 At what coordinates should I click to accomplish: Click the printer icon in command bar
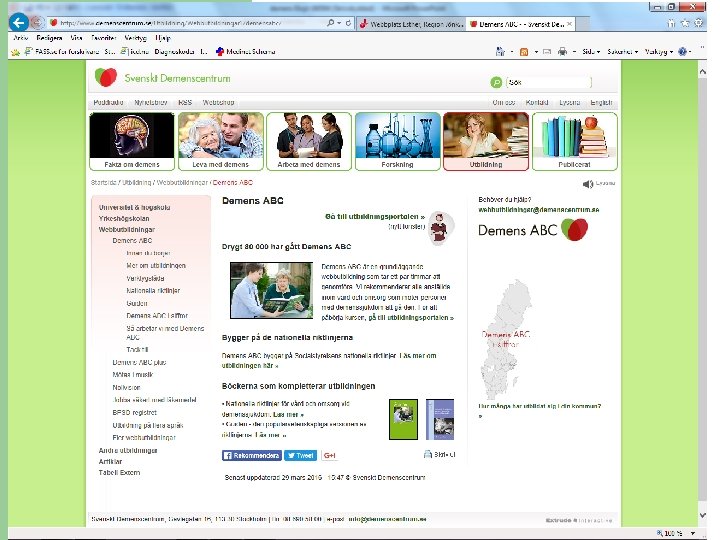click(562, 52)
